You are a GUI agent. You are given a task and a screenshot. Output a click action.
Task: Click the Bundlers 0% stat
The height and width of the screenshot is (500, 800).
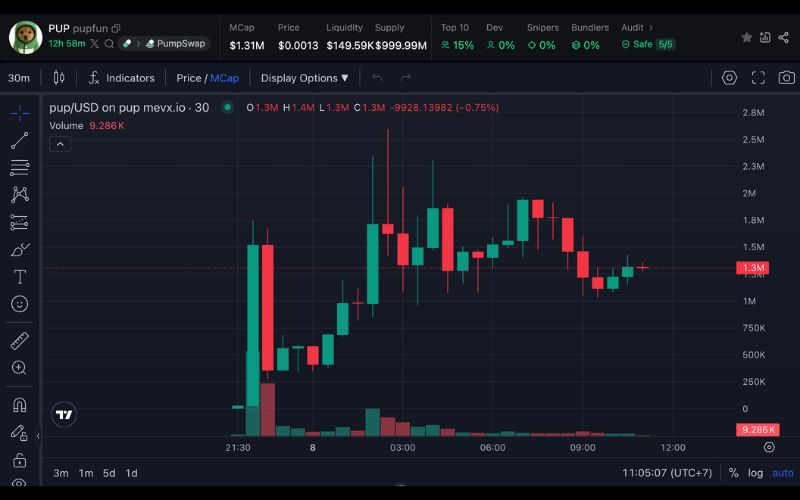[x=589, y=37]
